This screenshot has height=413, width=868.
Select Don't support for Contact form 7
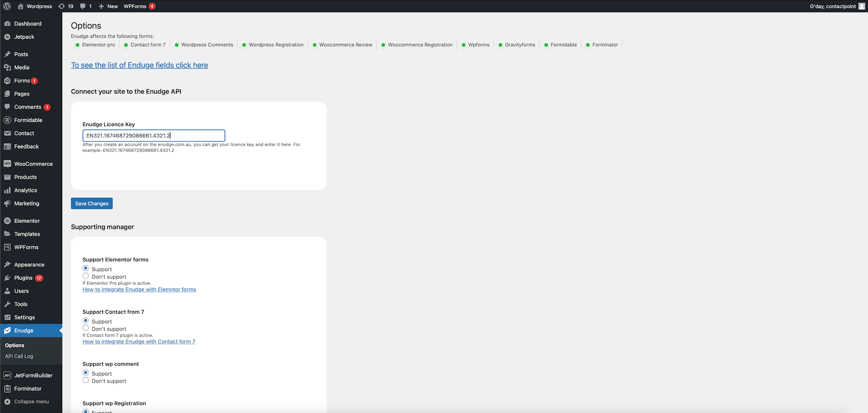[x=85, y=328]
